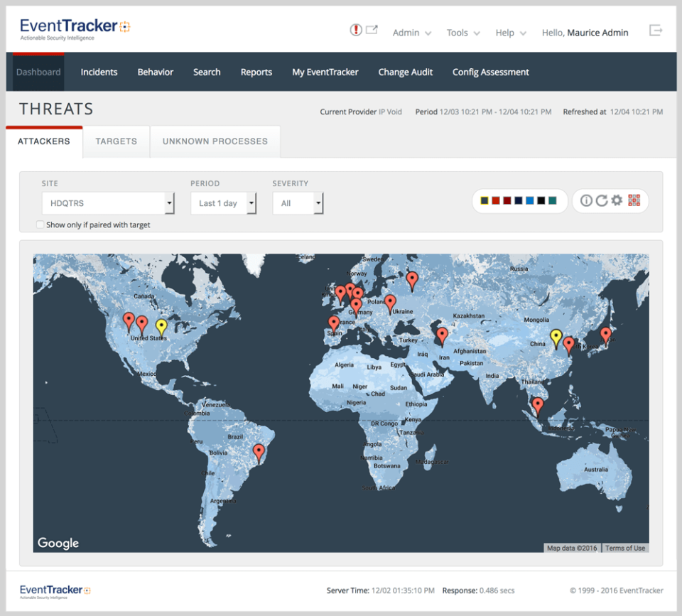This screenshot has width=682, height=616.
Task: Click the Period date range text
Action: pos(495,112)
